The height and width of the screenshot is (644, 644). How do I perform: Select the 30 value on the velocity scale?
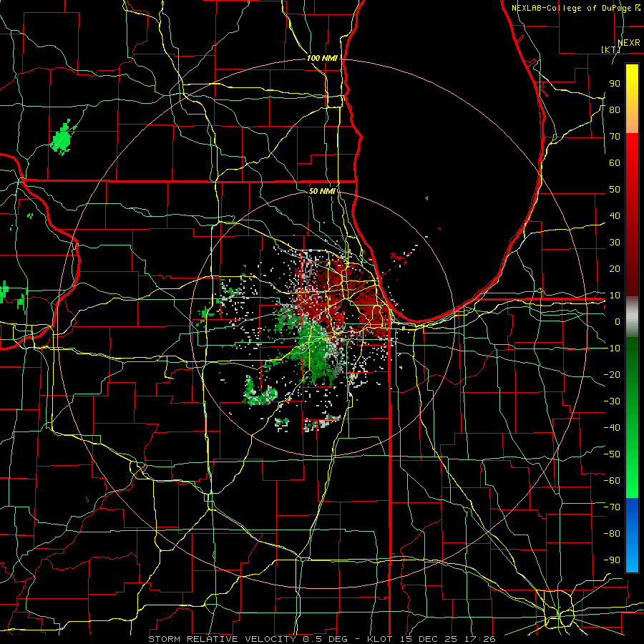615,243
